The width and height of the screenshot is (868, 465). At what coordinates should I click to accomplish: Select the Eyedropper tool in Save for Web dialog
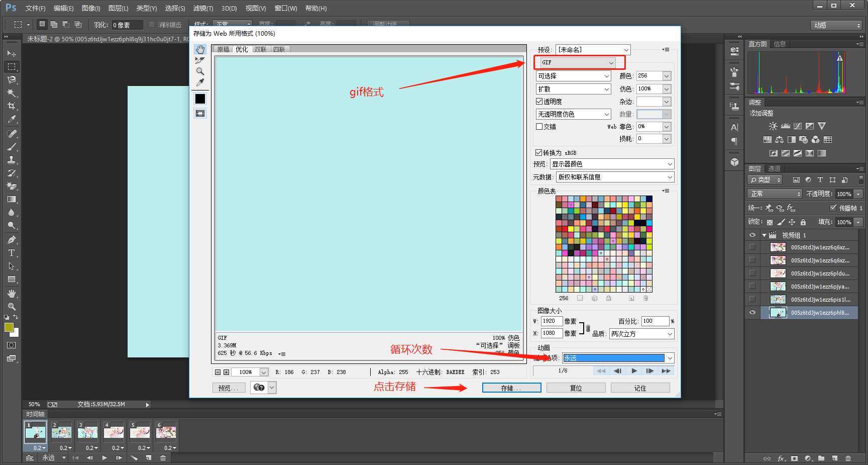tap(200, 82)
